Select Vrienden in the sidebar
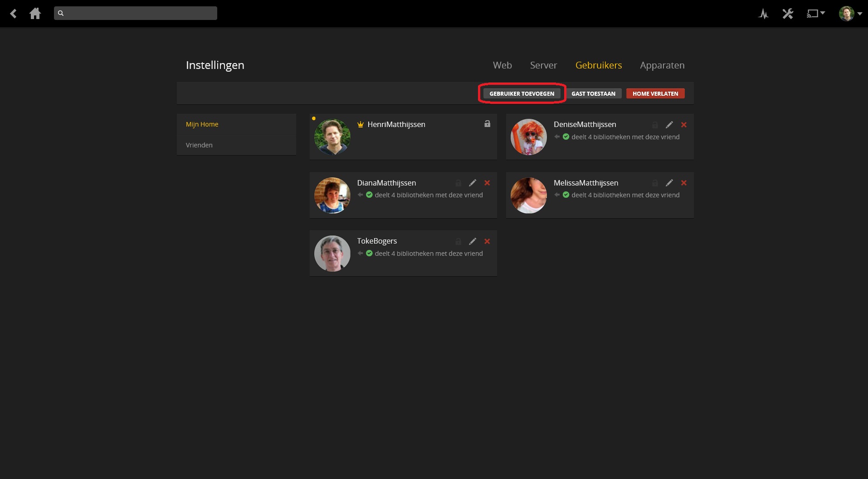 point(199,145)
